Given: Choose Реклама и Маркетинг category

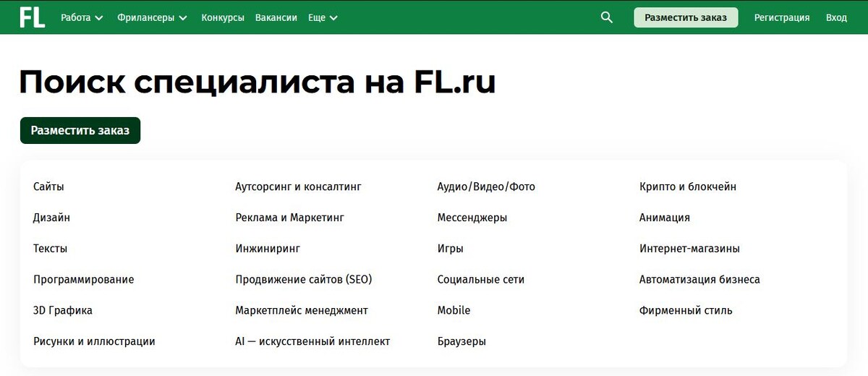Looking at the screenshot, I should click(x=290, y=218).
